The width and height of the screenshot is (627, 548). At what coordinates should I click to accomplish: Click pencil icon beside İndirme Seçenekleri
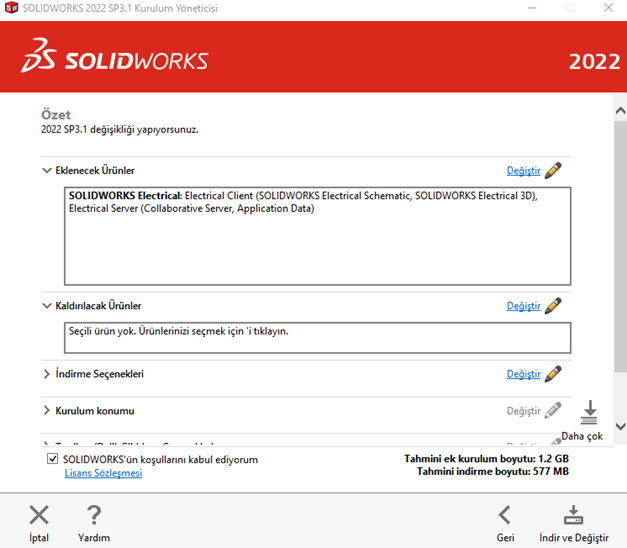point(553,374)
